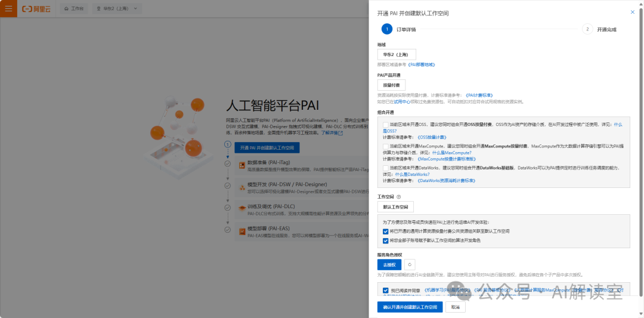The width and height of the screenshot is (644, 318).
Task: Click the 去授权 button
Action: 389,264
